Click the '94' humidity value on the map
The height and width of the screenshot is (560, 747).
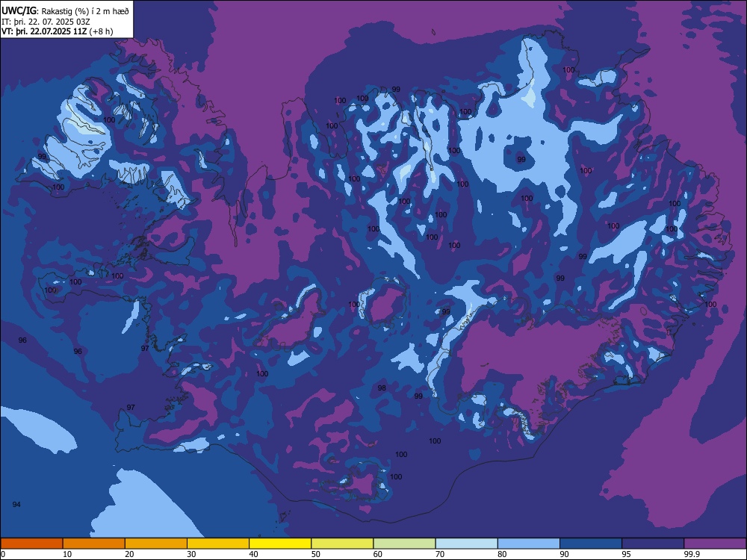tap(16, 504)
